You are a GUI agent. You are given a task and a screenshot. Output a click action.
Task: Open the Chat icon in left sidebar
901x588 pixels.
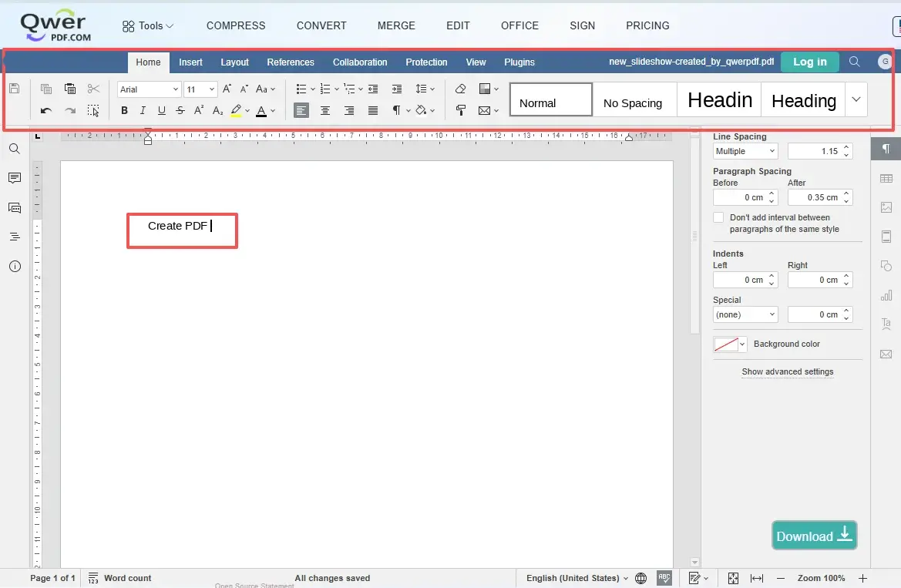point(15,208)
